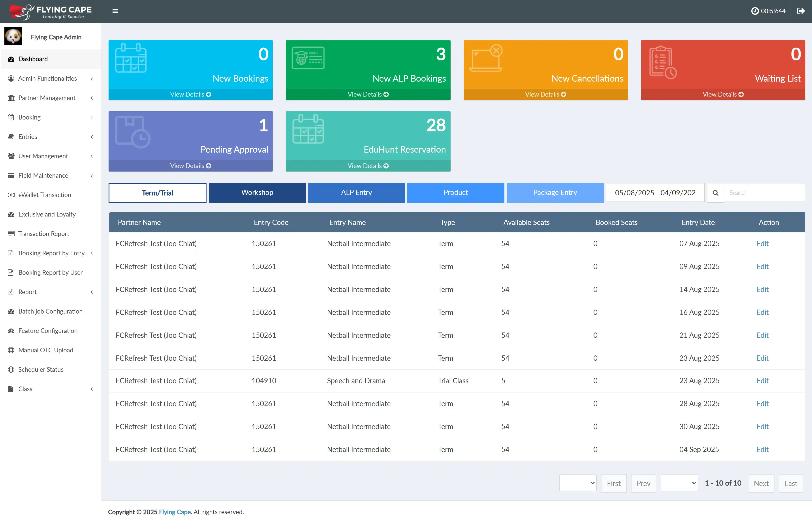
Task: Edit the Speech and Drama entry
Action: (762, 380)
